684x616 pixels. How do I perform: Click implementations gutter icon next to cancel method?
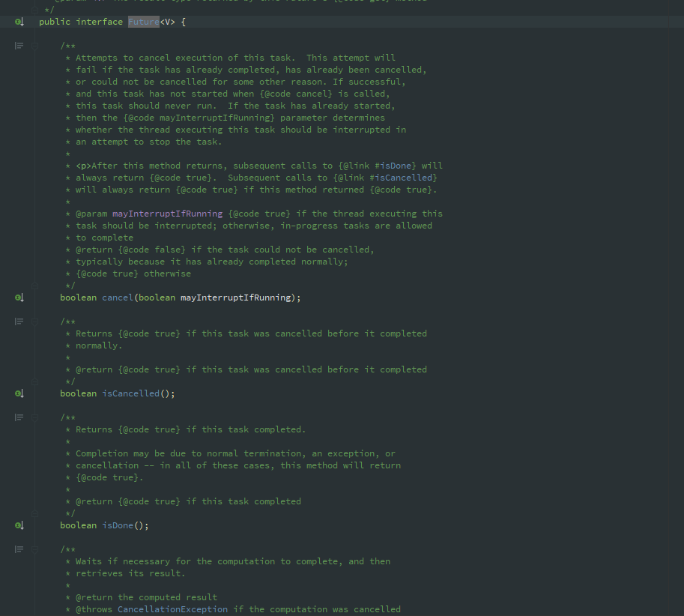click(x=19, y=298)
